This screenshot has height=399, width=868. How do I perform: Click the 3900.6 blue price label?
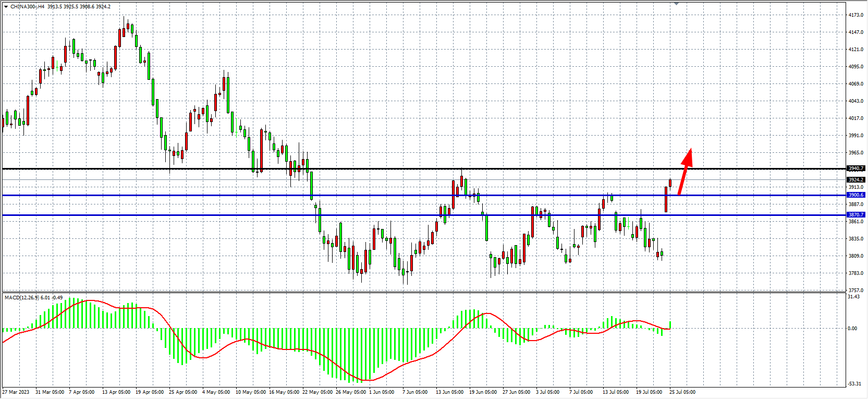point(855,195)
